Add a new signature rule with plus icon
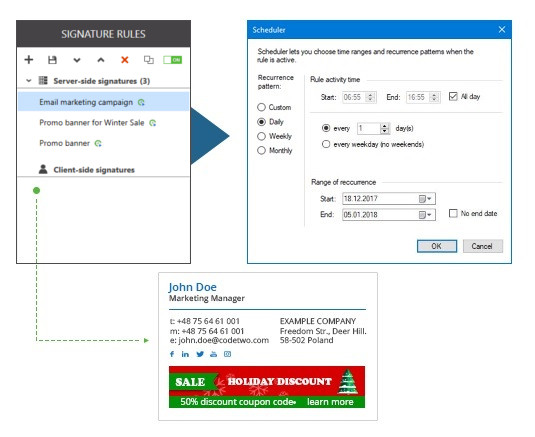 click(29, 60)
